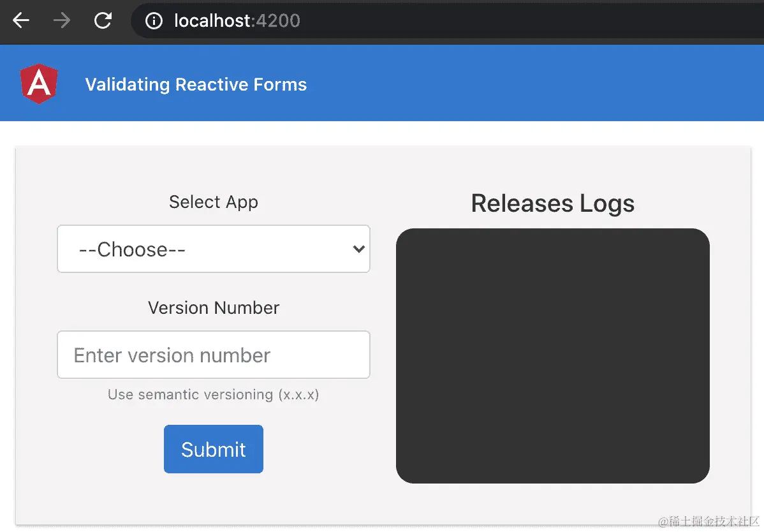This screenshot has height=532, width=764.
Task: Click the Validating Reactive Forms title
Action: click(196, 84)
